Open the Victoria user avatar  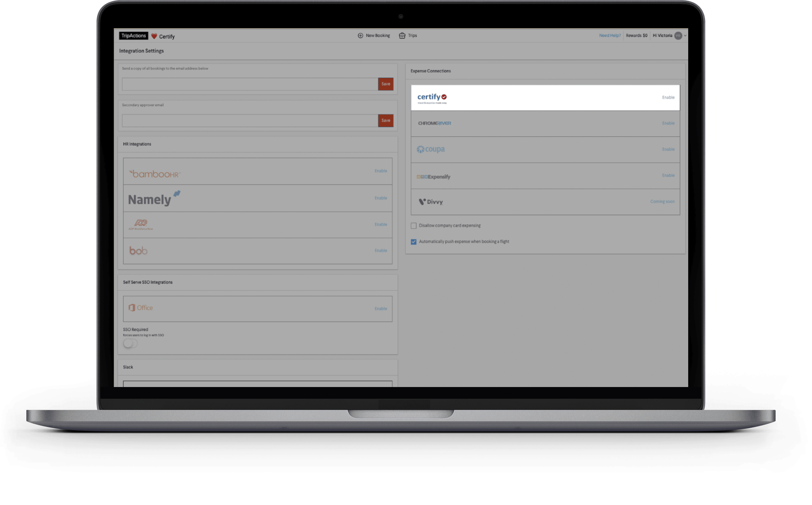(678, 36)
